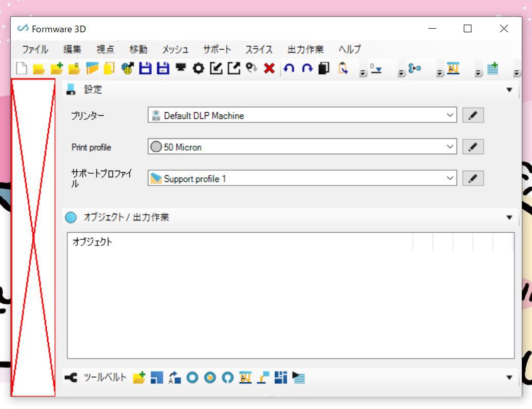Click the export arrow-out-of-box icon
The height and width of the screenshot is (409, 532).
click(234, 69)
